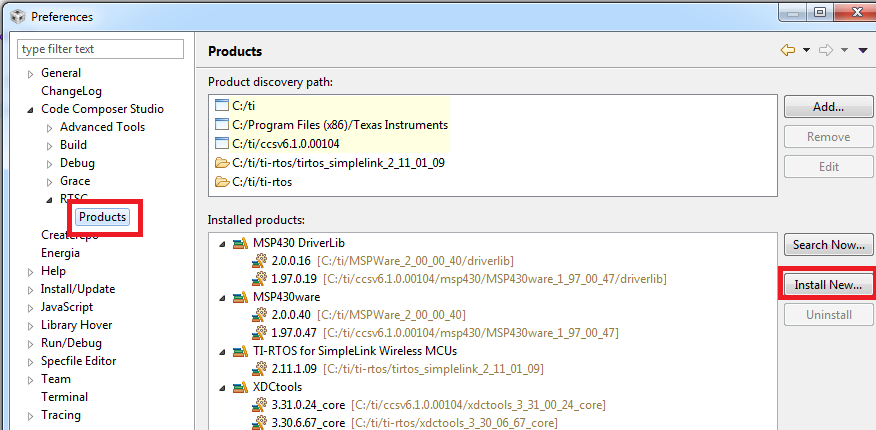Screen dimensions: 876x430
Task: Click the back navigation arrow icon
Action: point(787,50)
